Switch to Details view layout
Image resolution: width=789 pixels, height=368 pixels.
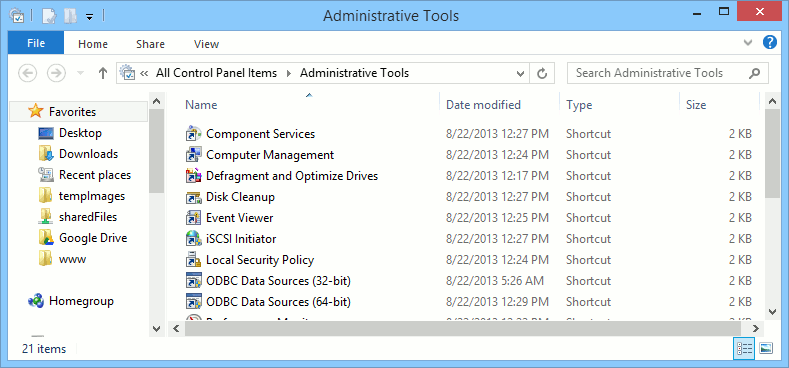[744, 348]
